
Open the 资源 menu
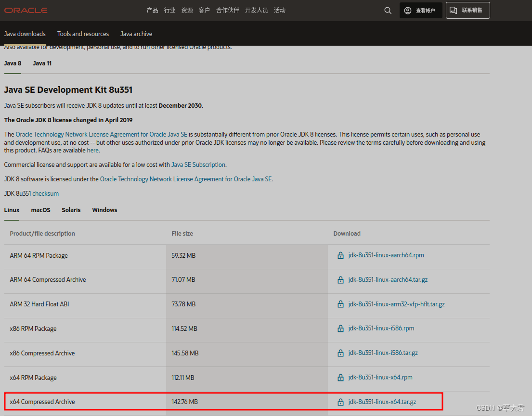click(x=187, y=11)
